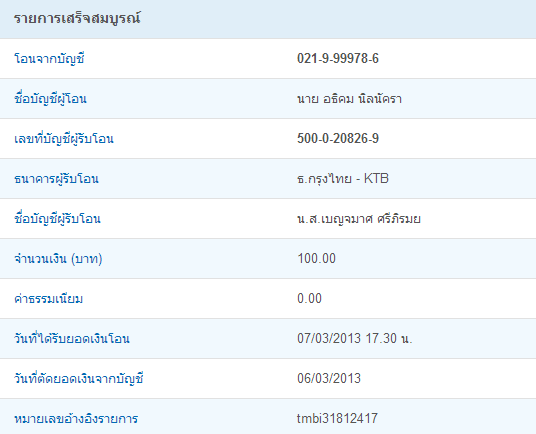Click the source account number 021-9-99978-6
This screenshot has width=536, height=434.
(x=338, y=58)
